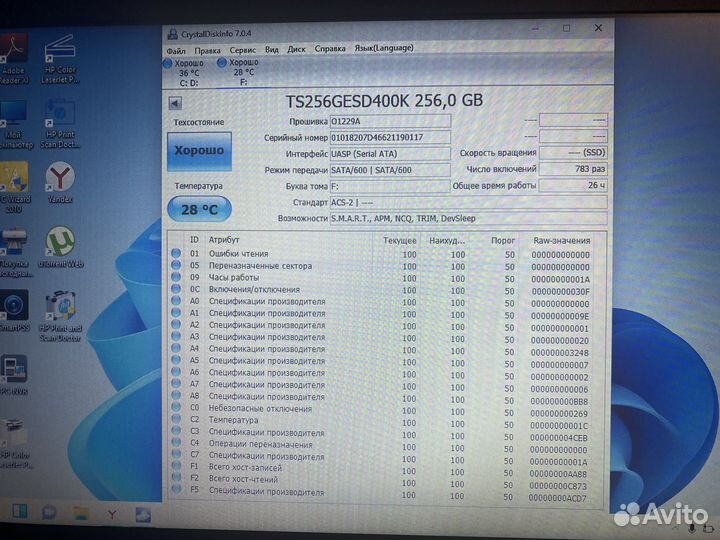
Task: Click the Буква тома field F:
Action: pos(390,186)
